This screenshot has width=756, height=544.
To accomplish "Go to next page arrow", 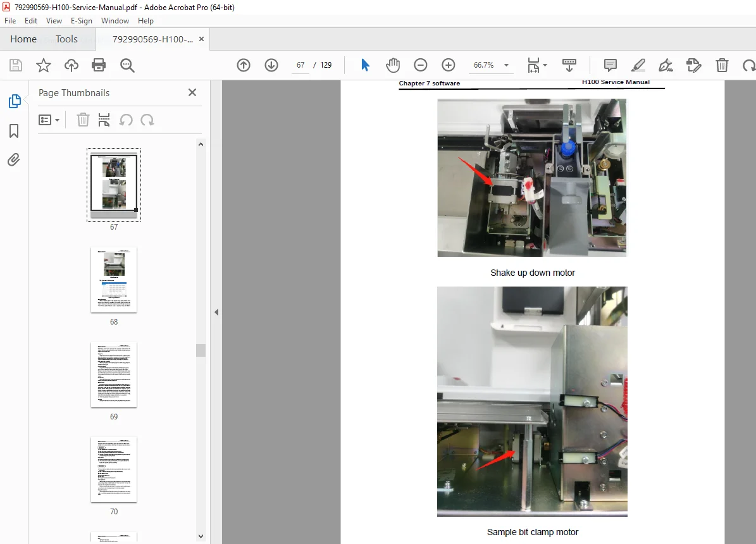I will (271, 65).
